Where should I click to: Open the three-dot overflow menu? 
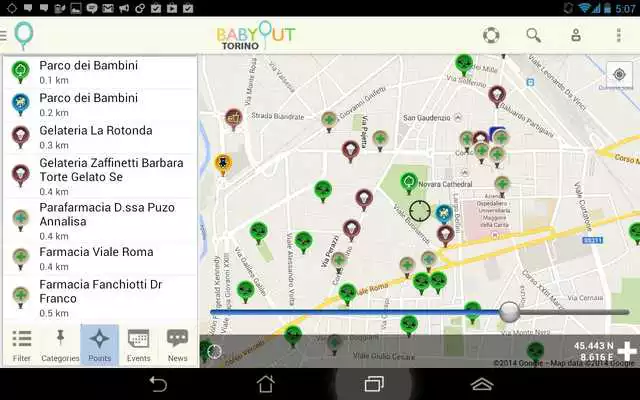tap(619, 36)
